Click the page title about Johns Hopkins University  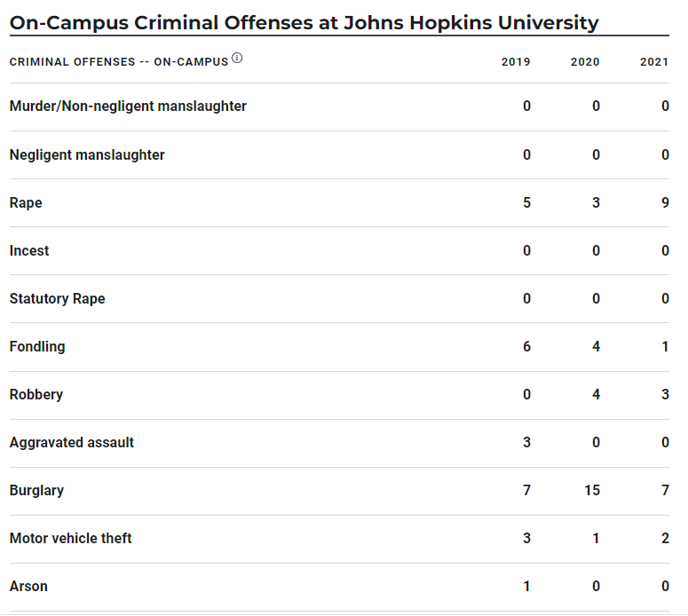(x=304, y=22)
